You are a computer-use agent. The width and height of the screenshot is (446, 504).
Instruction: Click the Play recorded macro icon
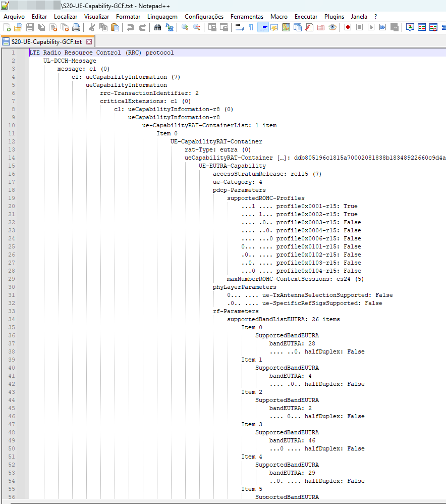[x=371, y=28]
